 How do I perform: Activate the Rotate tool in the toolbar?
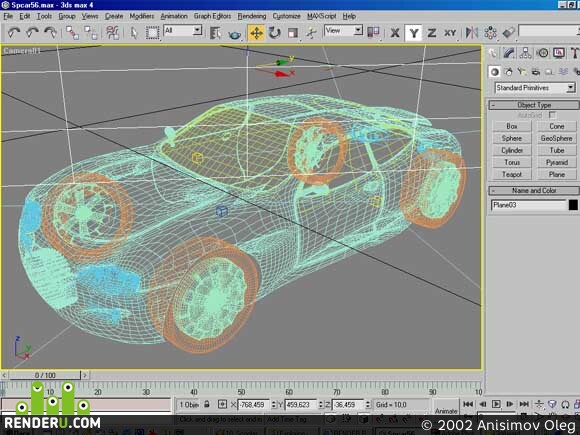point(274,33)
